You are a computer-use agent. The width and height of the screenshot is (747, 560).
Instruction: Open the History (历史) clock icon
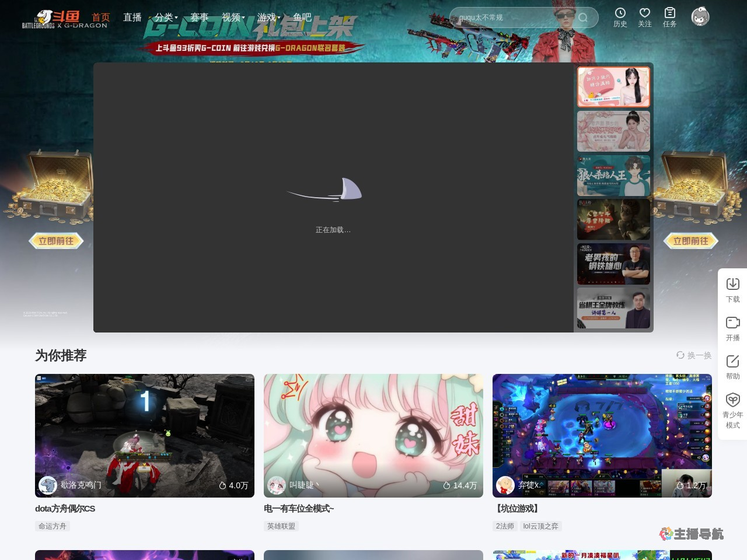coord(620,13)
